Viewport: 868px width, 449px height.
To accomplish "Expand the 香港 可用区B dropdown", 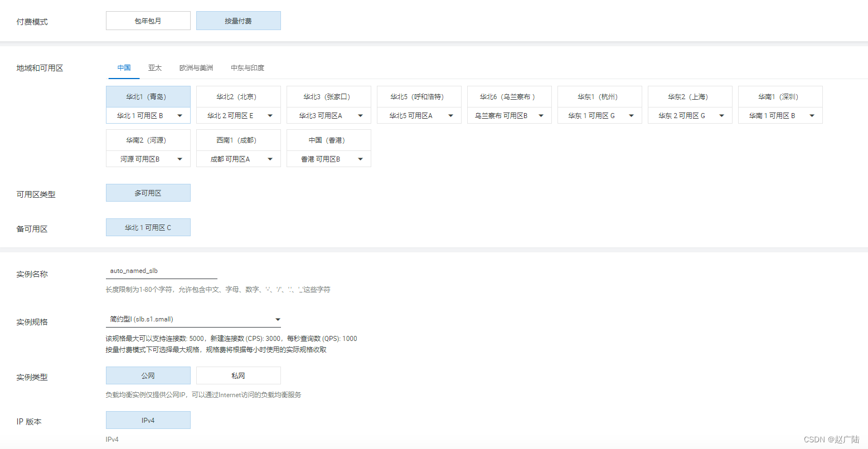I will [x=328, y=159].
